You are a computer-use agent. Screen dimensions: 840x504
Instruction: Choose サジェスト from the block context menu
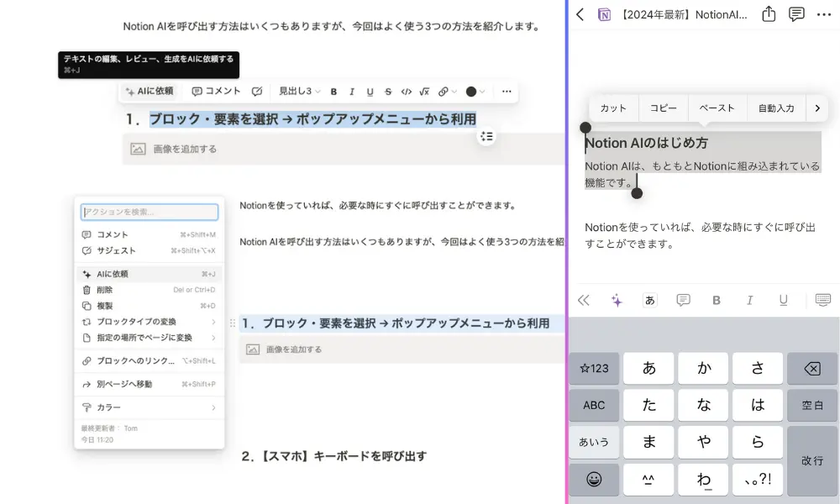[149, 250]
